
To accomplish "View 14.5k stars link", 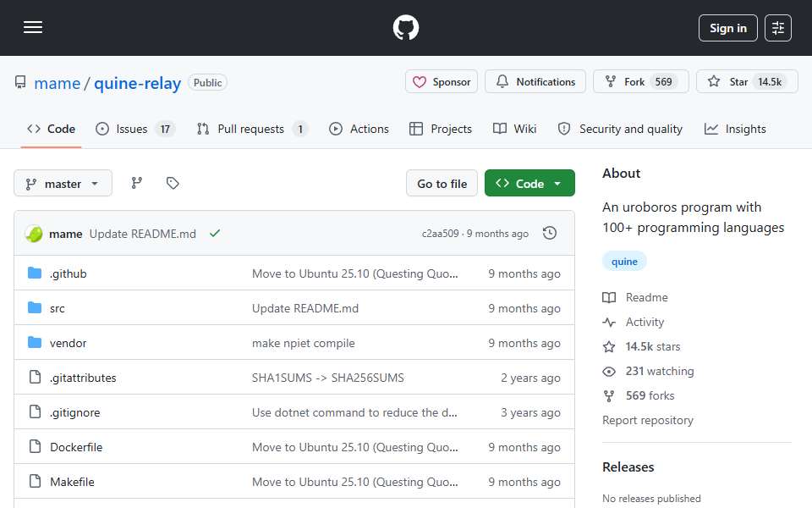I will pyautogui.click(x=642, y=347).
